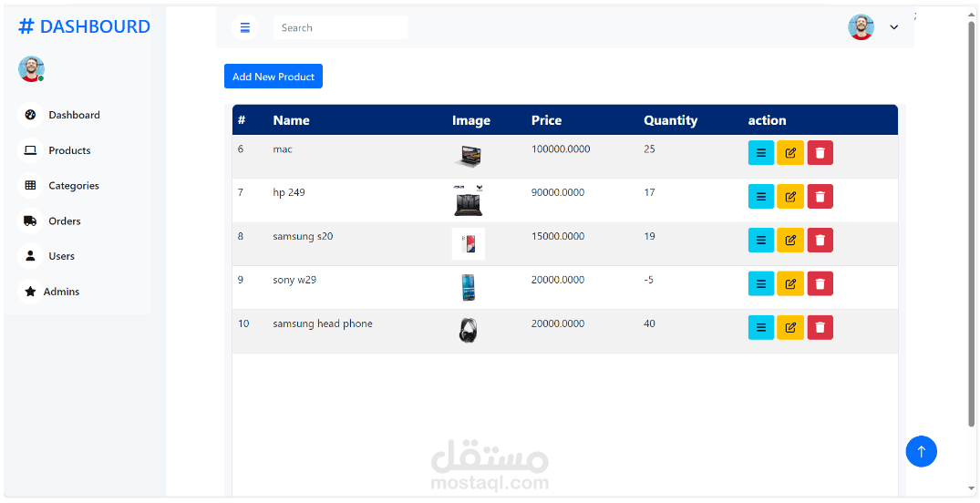Image resolution: width=980 pixels, height=503 pixels.
Task: Focus the Search input field
Action: point(340,27)
